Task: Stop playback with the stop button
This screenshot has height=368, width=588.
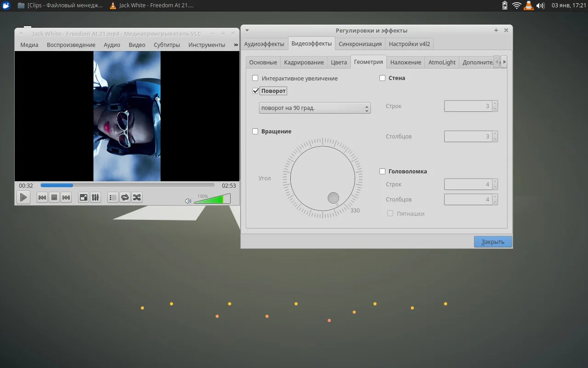Action: click(x=54, y=198)
